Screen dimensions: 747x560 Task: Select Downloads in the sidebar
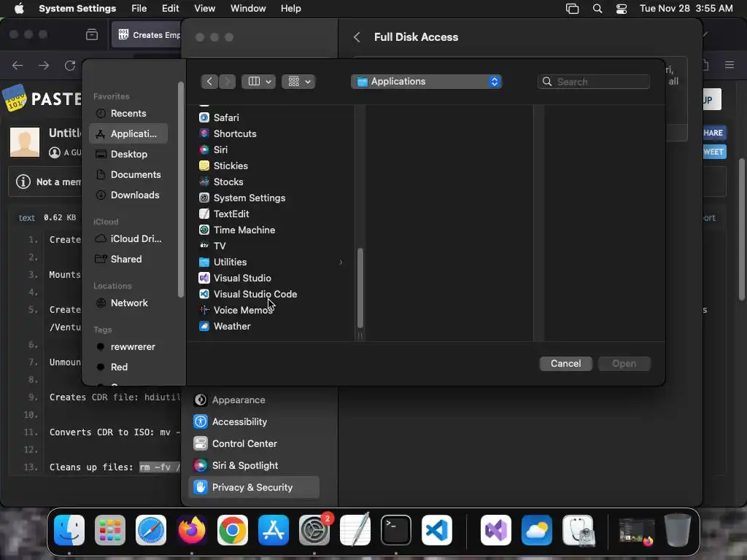point(128,195)
